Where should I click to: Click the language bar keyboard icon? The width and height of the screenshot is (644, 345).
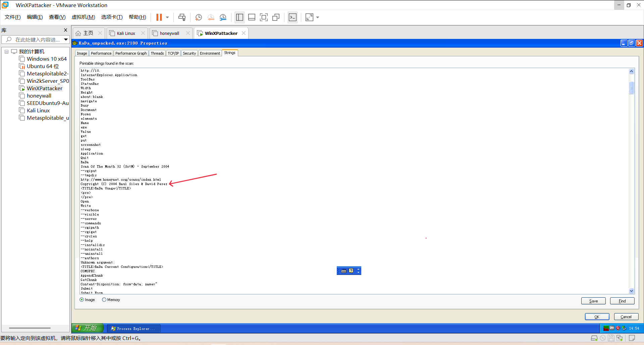coord(344,271)
